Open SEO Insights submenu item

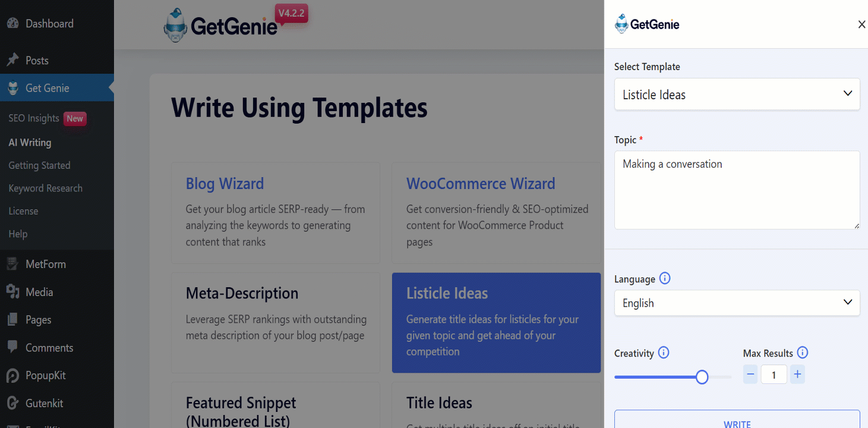(34, 118)
